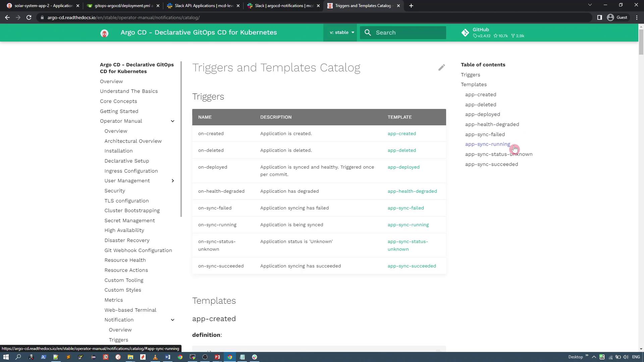
Task: Open Chrome's three-dot menu icon
Action: pos(637,17)
